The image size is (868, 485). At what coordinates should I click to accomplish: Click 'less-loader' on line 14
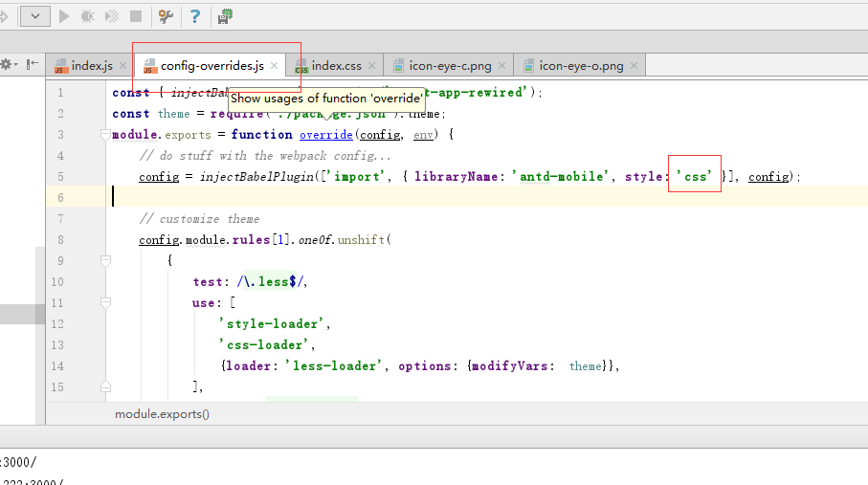coord(334,366)
